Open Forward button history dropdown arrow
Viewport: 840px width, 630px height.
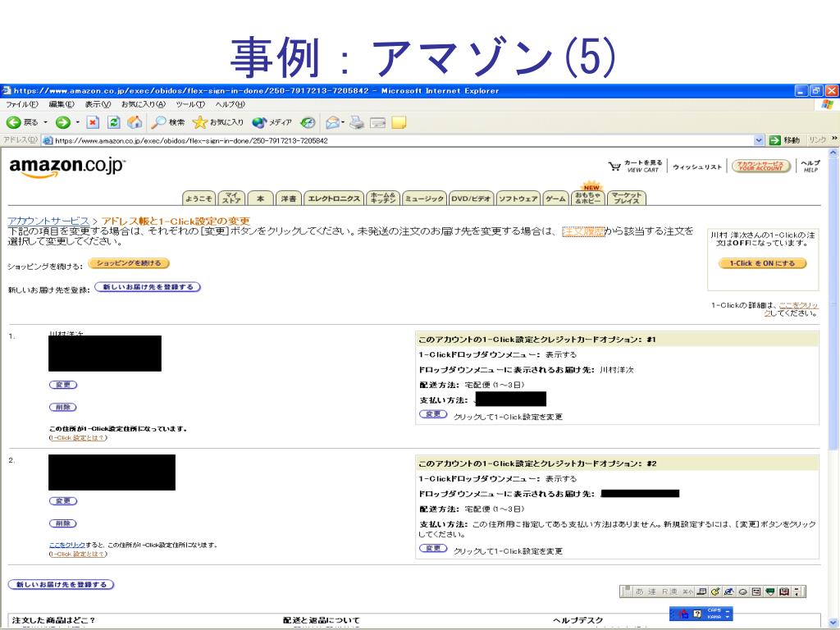click(77, 123)
